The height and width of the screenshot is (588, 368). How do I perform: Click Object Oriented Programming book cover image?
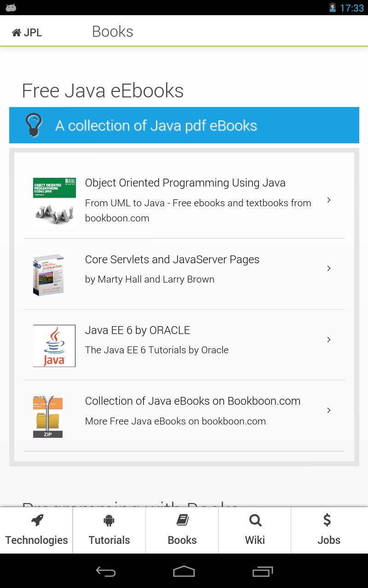[x=54, y=204]
